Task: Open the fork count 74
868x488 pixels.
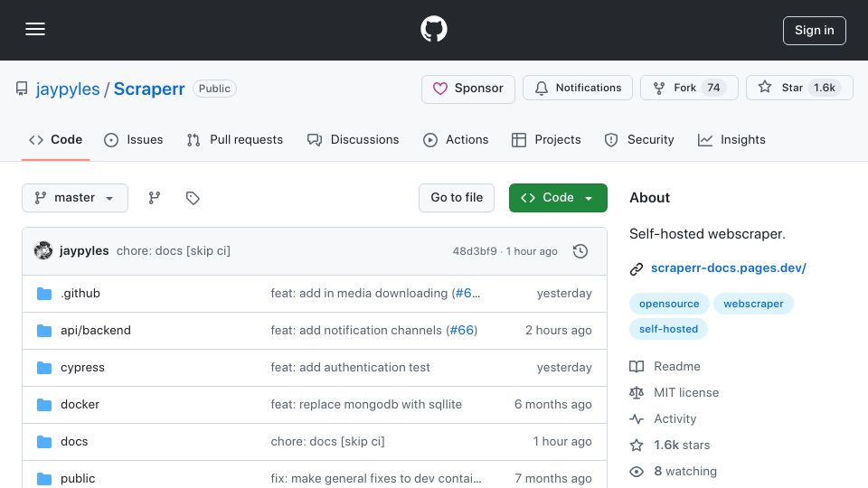Action: tap(713, 88)
